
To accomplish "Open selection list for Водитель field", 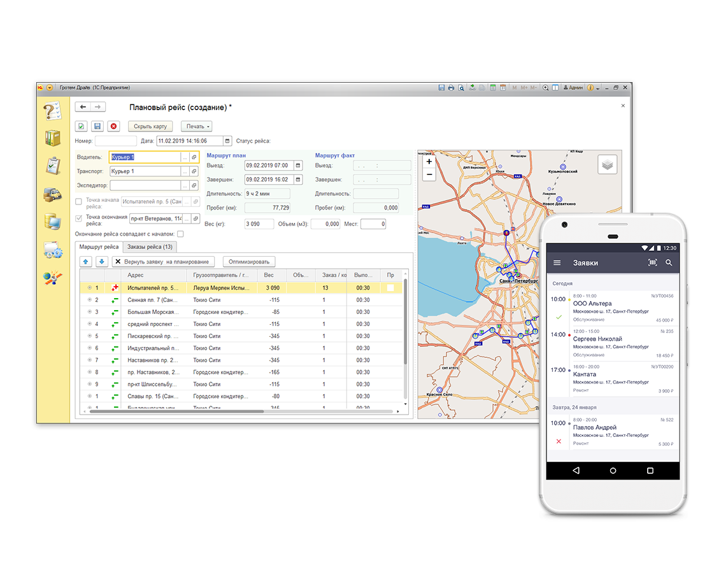I will pos(185,157).
